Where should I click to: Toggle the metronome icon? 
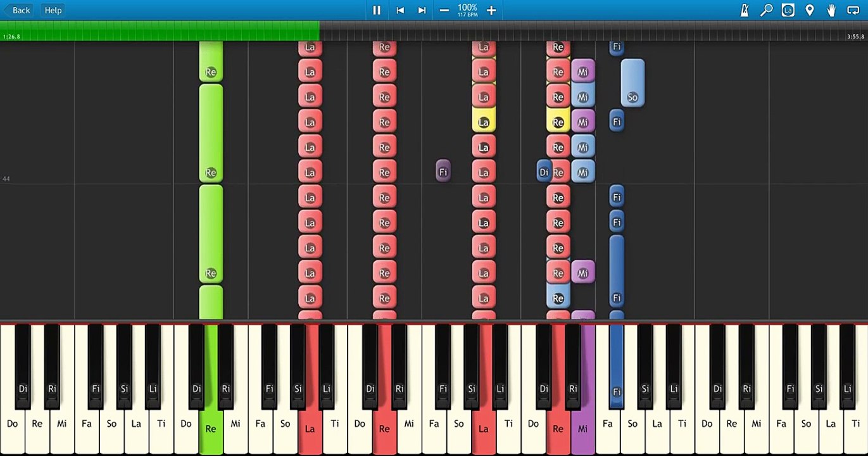pyautogui.click(x=745, y=10)
